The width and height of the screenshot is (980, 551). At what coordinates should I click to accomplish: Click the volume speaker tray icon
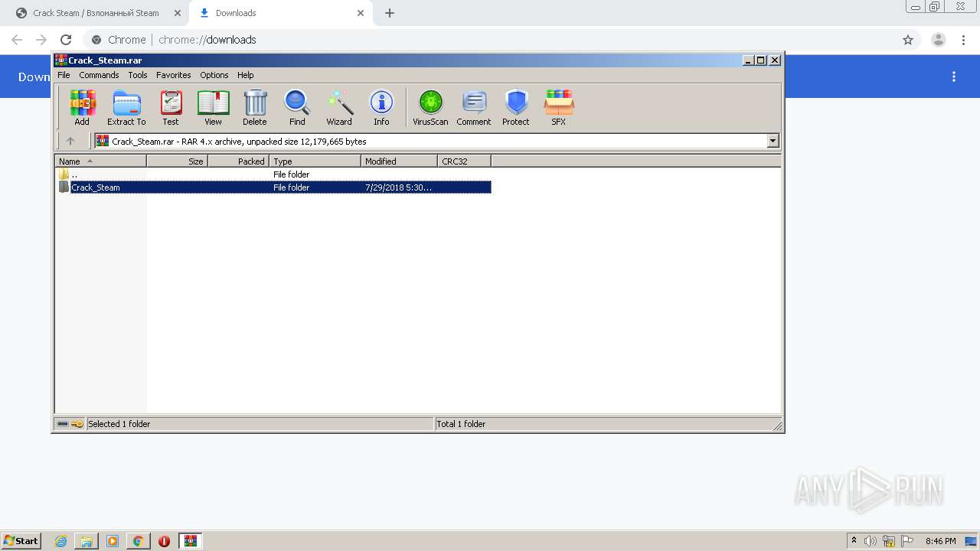(x=871, y=541)
